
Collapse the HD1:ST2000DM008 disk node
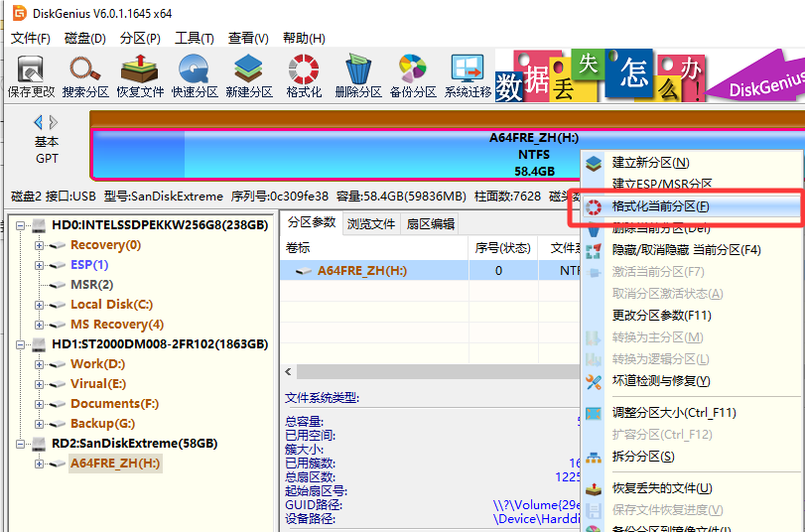tap(20, 344)
